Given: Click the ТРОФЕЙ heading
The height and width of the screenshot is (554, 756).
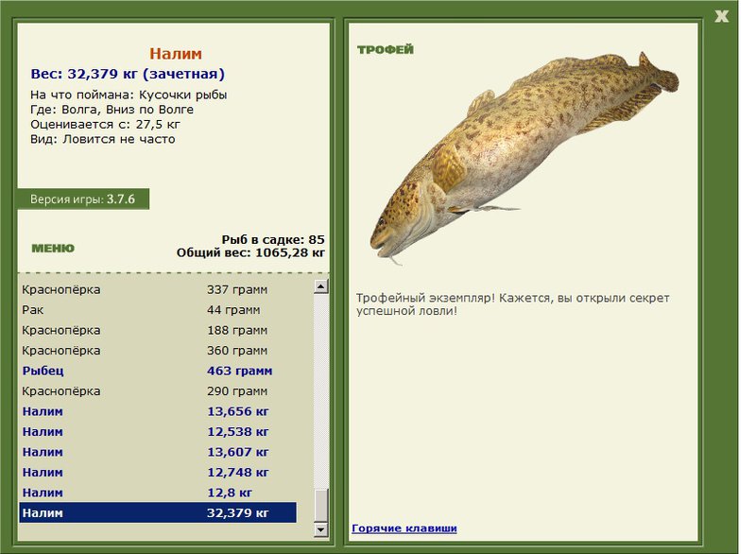Looking at the screenshot, I should coord(386,50).
